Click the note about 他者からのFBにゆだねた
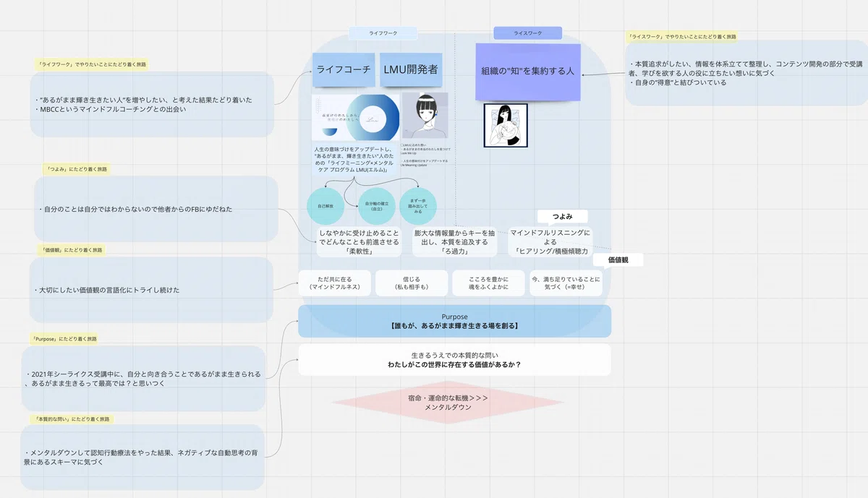Screen dimensions: 868x498 156,210
